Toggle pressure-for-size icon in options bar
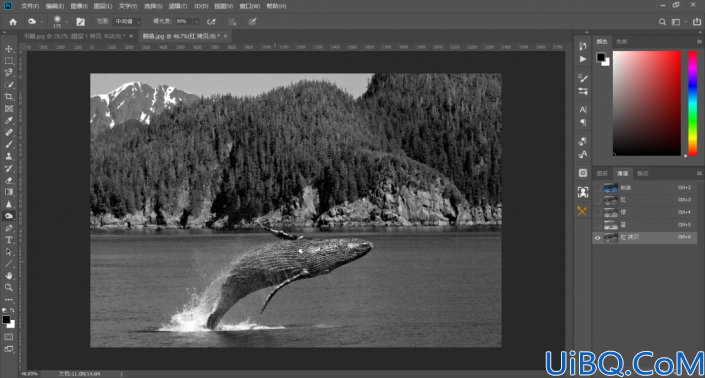 point(253,22)
